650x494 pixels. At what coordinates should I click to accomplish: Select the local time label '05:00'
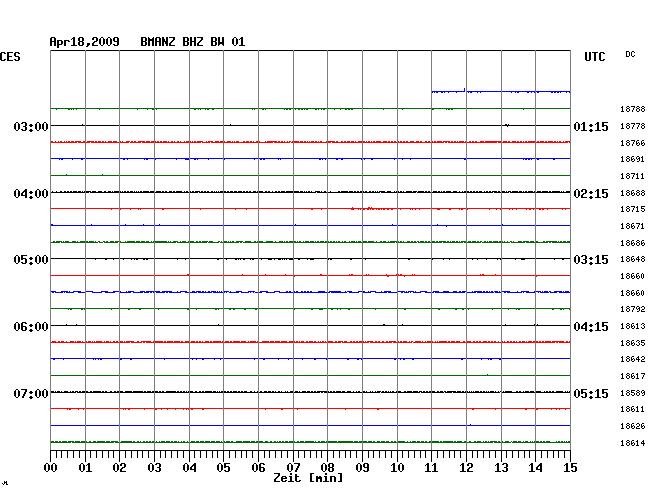tap(31, 260)
